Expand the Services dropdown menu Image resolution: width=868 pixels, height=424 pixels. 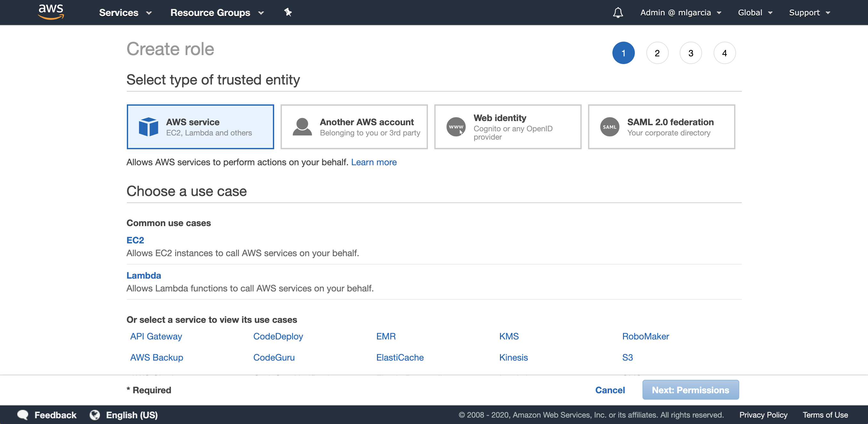pos(125,12)
